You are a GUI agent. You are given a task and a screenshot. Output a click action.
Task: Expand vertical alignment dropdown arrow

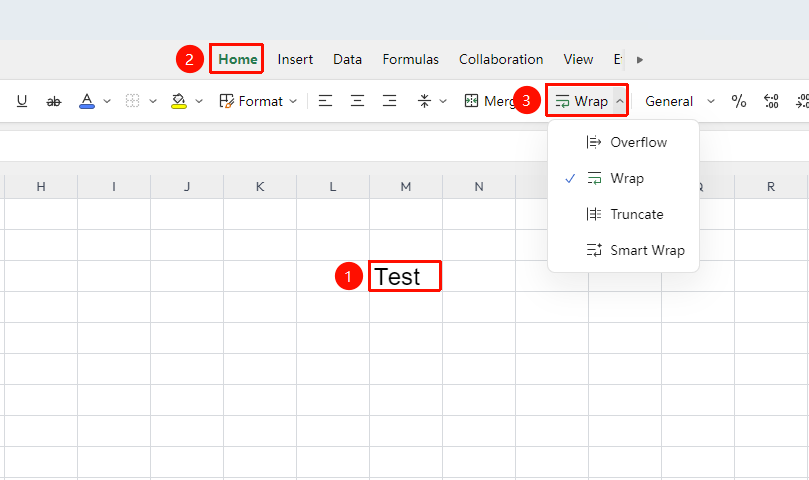click(x=443, y=101)
